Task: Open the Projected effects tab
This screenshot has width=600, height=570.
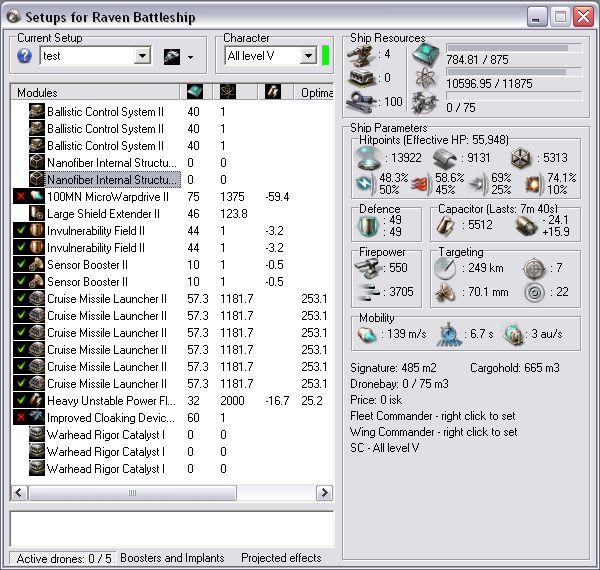Action: 282,558
